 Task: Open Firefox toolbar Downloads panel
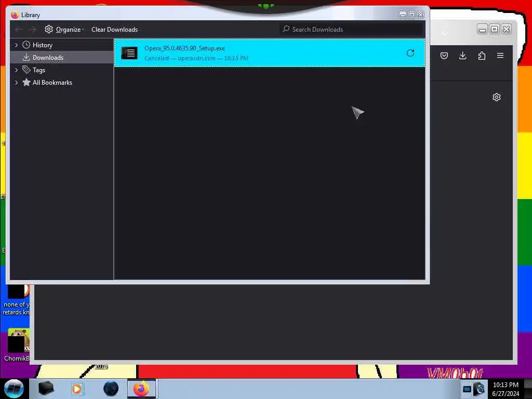[462, 56]
